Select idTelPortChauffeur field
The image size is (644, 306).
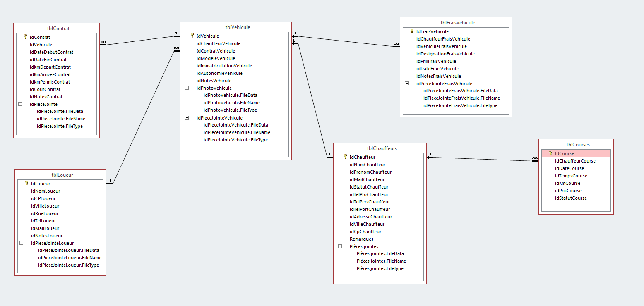tap(370, 209)
